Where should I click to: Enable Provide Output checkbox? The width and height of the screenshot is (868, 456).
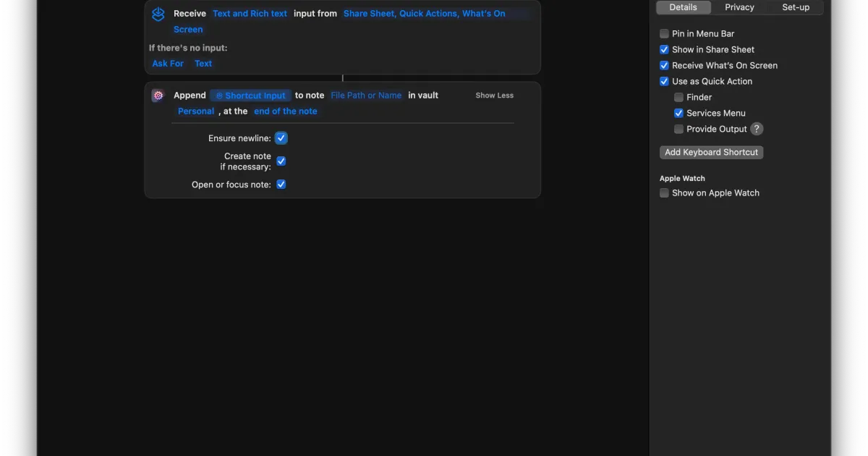(x=678, y=130)
